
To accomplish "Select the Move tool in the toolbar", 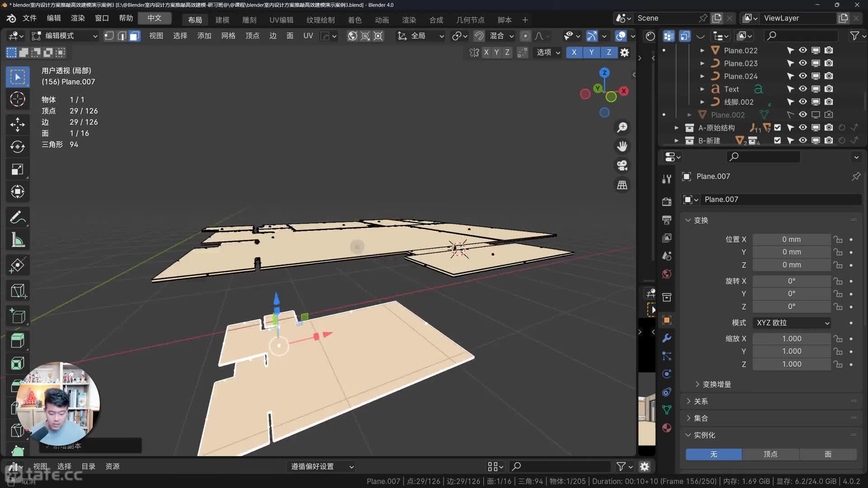I will [x=18, y=124].
